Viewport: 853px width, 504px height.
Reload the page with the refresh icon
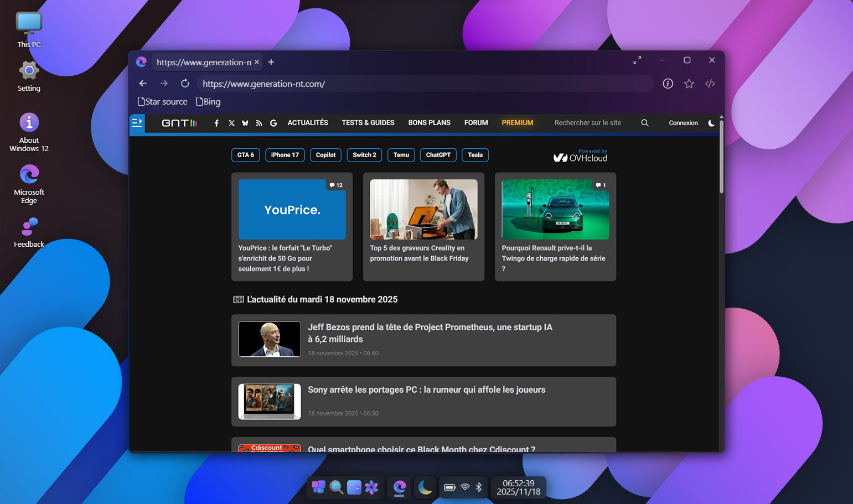(185, 84)
